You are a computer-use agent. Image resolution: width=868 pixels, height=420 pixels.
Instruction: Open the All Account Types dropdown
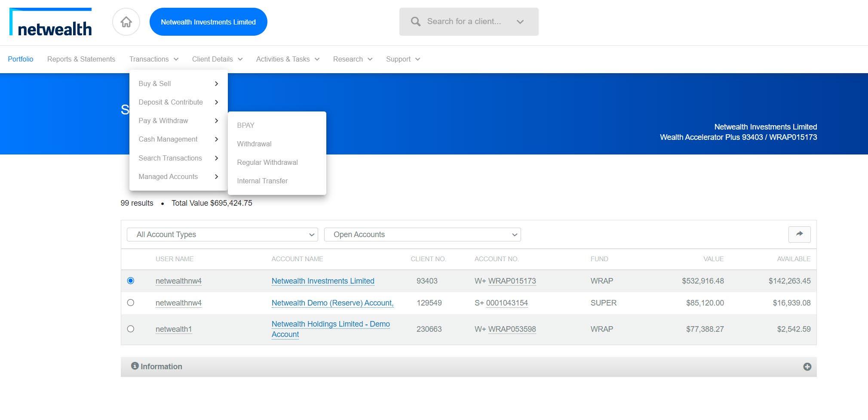point(222,235)
